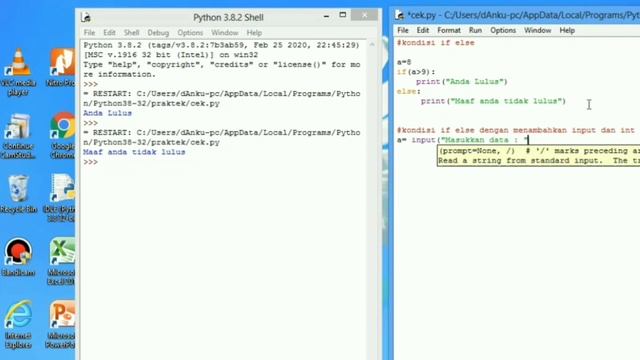
Task: Open Nitro Pro desktop shortcut
Action: [x=61, y=68]
